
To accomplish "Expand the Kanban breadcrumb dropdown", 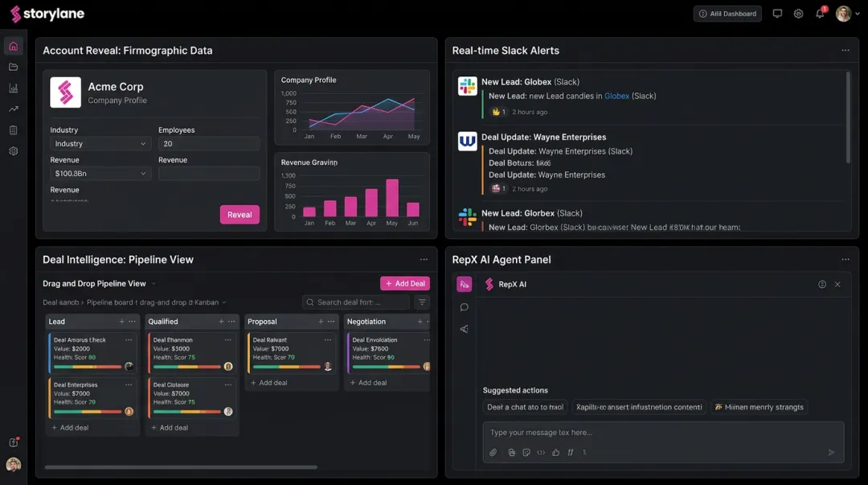I will (x=224, y=302).
